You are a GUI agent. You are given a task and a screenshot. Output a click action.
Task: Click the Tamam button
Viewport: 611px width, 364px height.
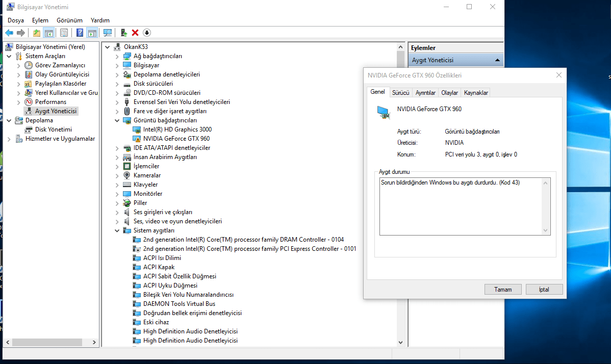pos(503,289)
